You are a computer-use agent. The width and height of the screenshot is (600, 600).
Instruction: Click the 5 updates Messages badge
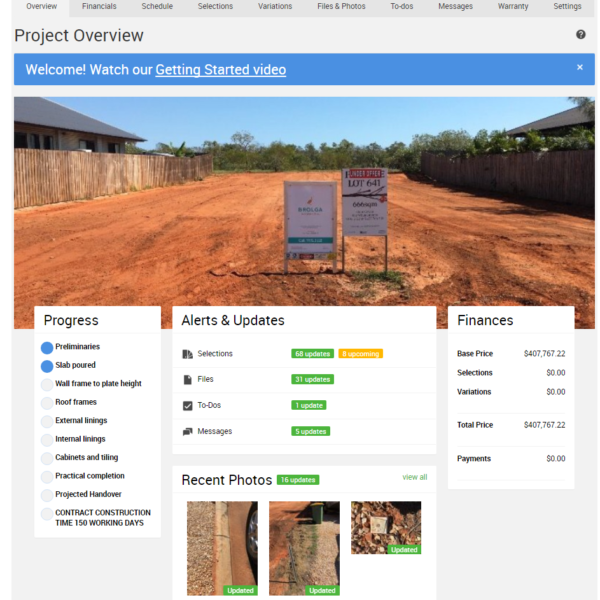[x=310, y=432]
